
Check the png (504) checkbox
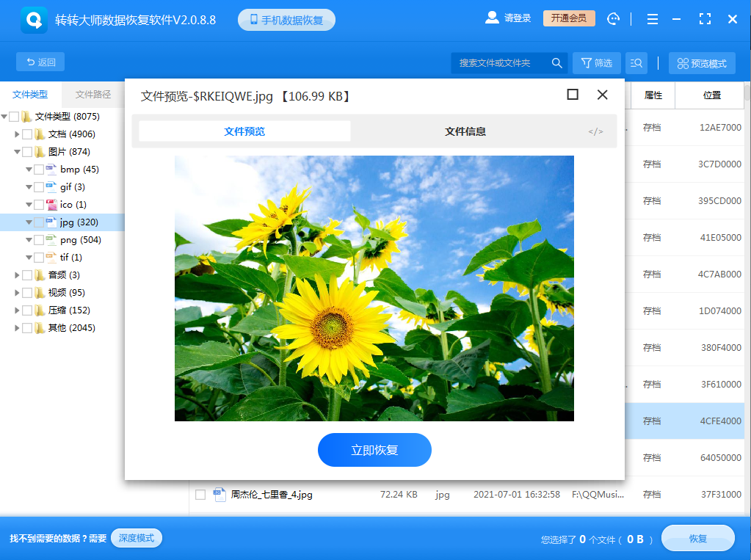(40, 239)
